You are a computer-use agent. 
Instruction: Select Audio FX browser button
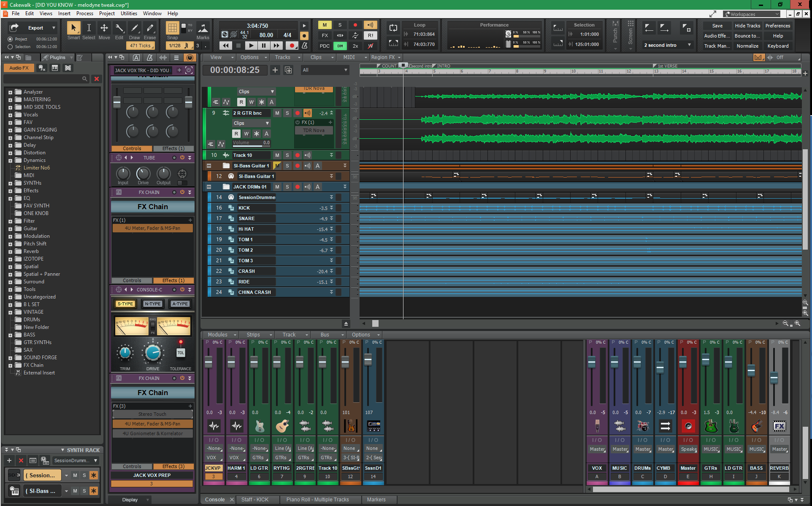click(x=19, y=68)
